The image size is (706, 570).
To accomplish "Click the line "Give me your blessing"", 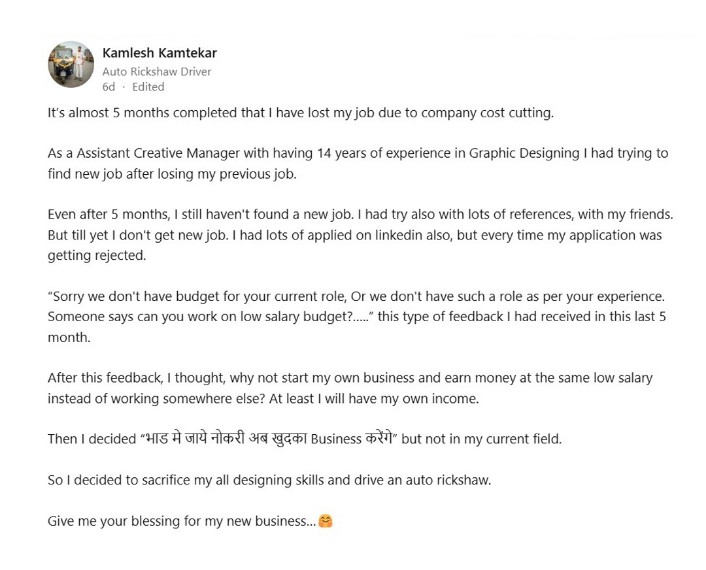I will [180, 521].
